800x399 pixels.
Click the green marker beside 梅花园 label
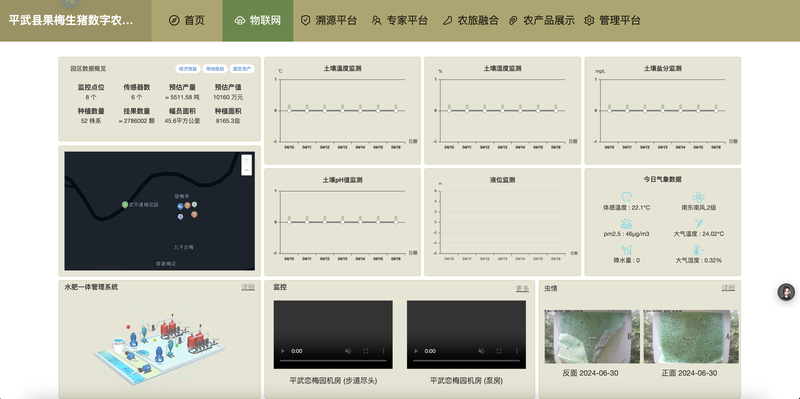coord(124,205)
